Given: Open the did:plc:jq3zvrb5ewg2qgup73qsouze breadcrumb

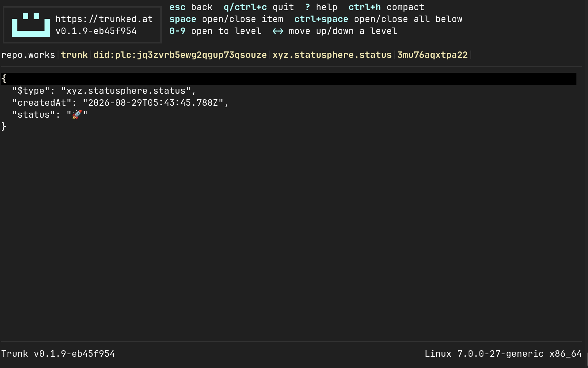Looking at the screenshot, I should pyautogui.click(x=180, y=55).
